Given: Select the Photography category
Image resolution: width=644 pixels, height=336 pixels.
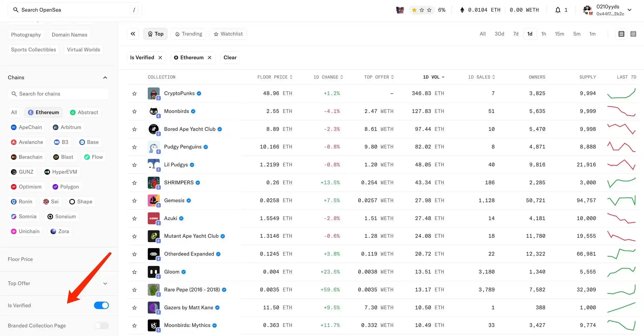Looking at the screenshot, I should (26, 35).
